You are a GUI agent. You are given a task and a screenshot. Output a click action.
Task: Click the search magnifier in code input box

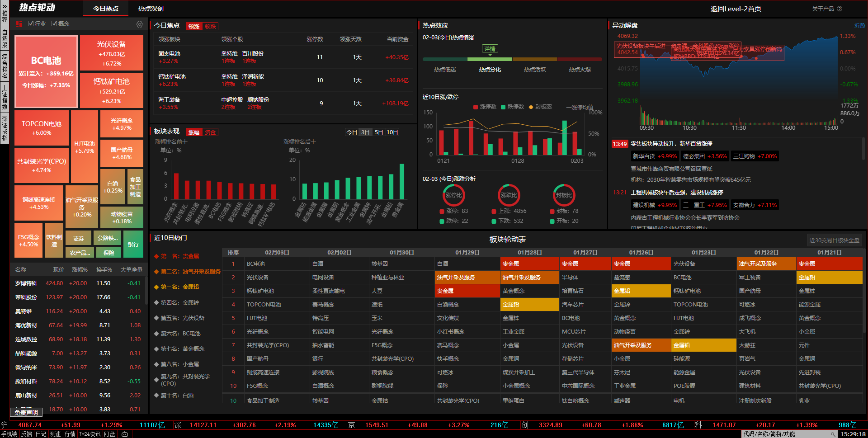tap(833, 434)
